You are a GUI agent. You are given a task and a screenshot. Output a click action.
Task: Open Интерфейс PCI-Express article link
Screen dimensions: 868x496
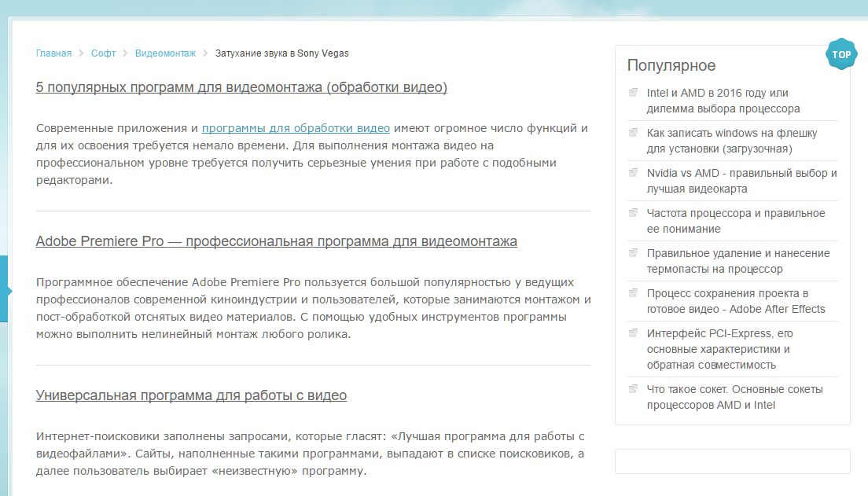[x=719, y=349]
